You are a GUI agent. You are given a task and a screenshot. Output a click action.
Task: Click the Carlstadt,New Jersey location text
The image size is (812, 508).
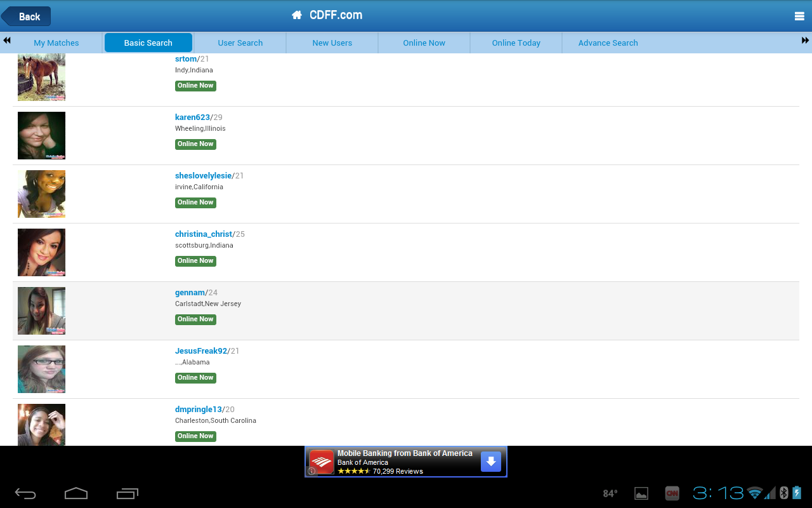pyautogui.click(x=208, y=304)
